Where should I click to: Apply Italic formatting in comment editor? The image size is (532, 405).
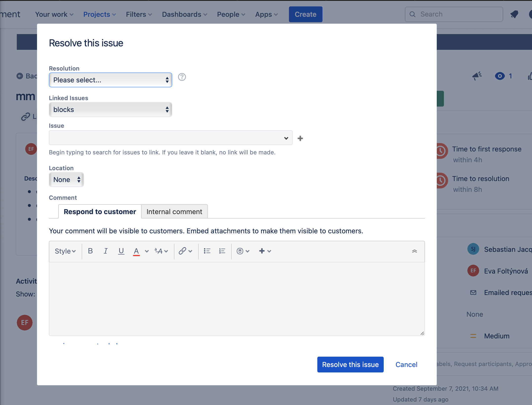(106, 251)
